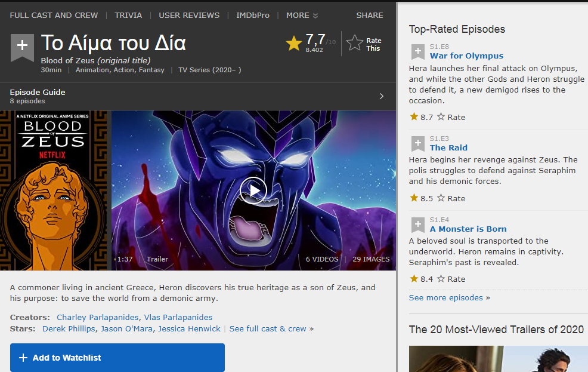
Task: Click the 8.402 ratings count
Action: click(314, 50)
